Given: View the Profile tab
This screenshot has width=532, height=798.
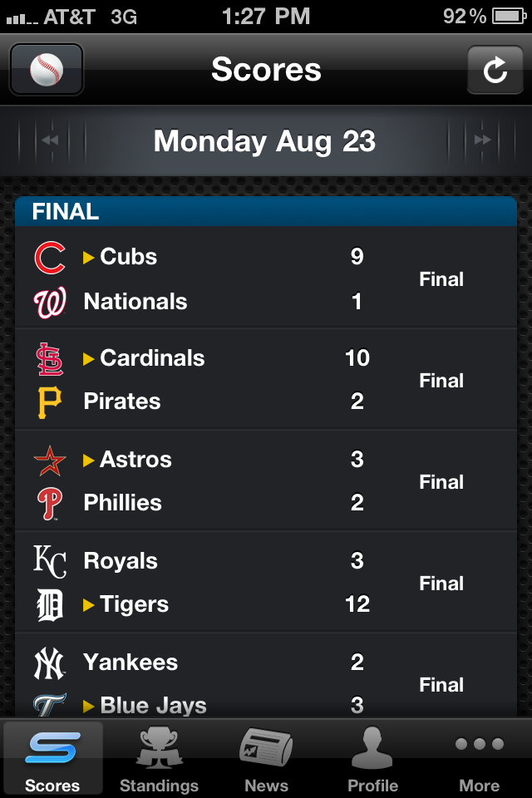Looking at the screenshot, I should pyautogui.click(x=372, y=758).
